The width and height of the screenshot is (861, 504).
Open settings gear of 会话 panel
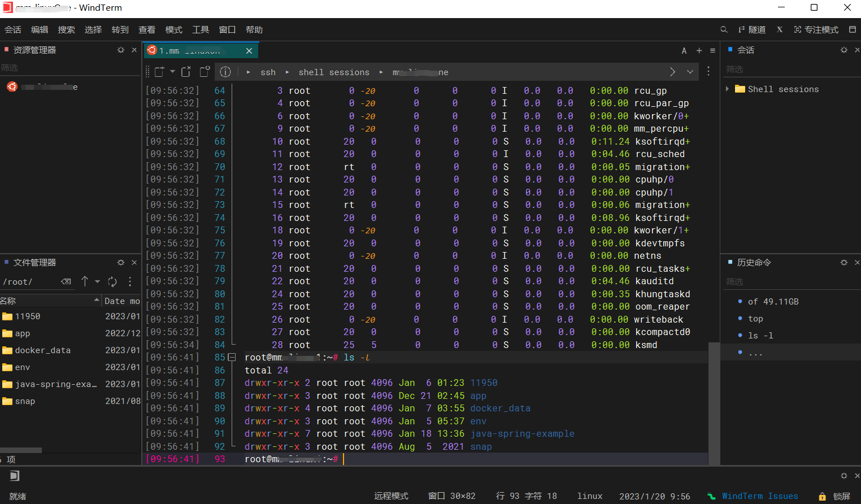(x=843, y=50)
